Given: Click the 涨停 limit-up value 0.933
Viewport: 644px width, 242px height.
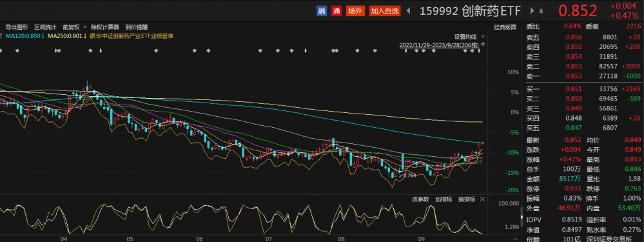Looking at the screenshot, I should (572, 188).
